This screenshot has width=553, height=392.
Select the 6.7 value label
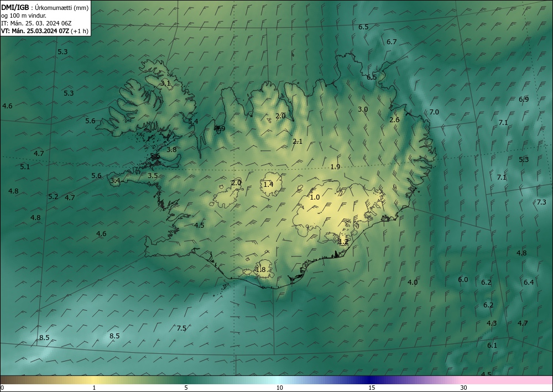[392, 41]
